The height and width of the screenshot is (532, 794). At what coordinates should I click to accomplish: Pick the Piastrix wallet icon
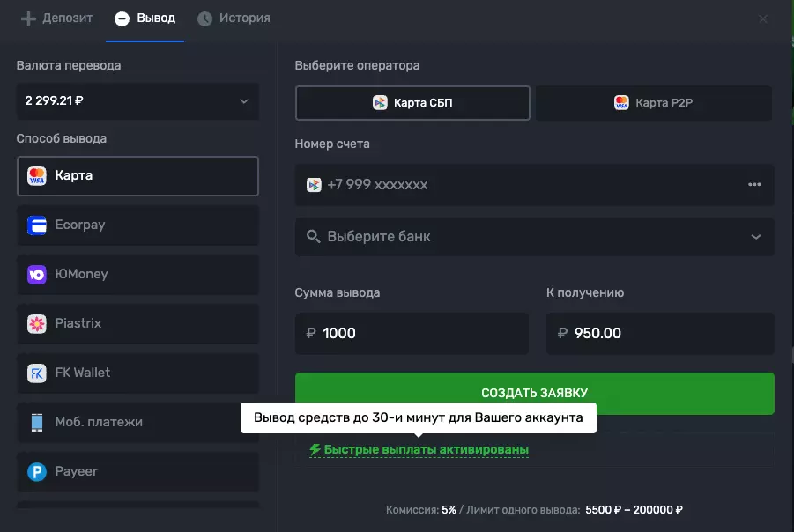tap(35, 323)
